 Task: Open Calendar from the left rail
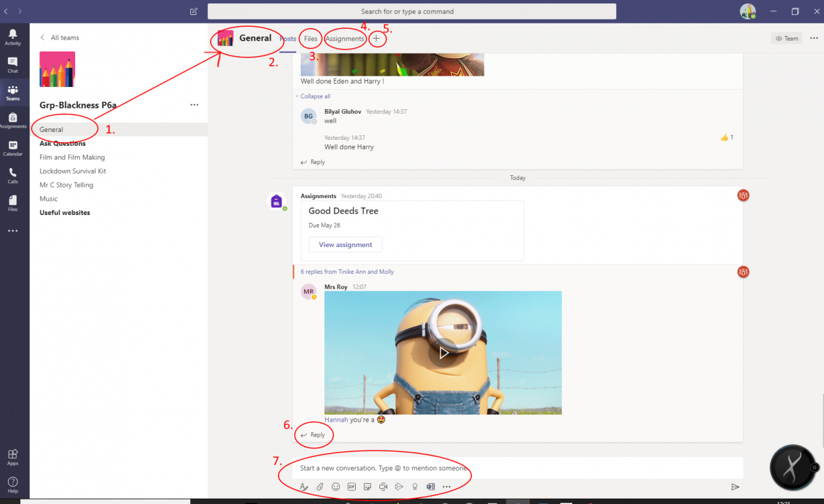point(12,148)
